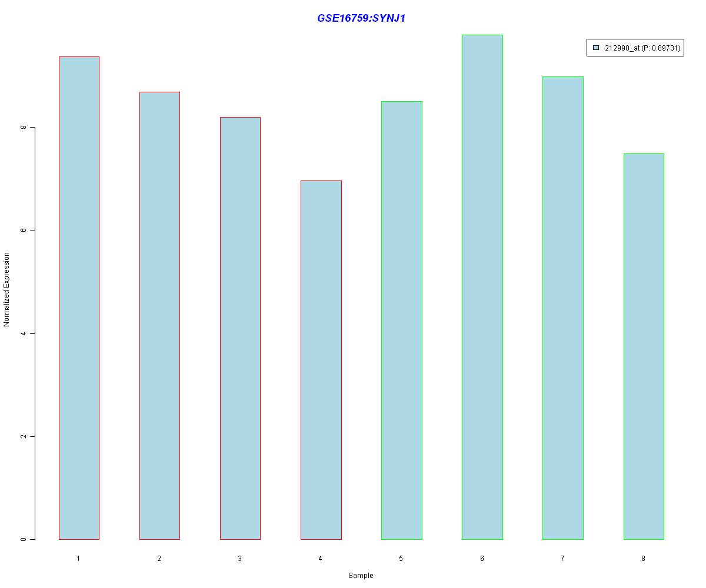Click the legend color swatch for 212990_at
This screenshot has width=706, height=588.
click(596, 48)
